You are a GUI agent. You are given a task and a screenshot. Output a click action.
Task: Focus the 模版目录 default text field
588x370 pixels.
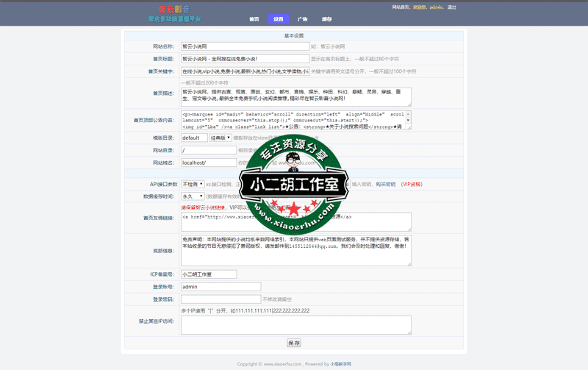pyautogui.click(x=194, y=138)
